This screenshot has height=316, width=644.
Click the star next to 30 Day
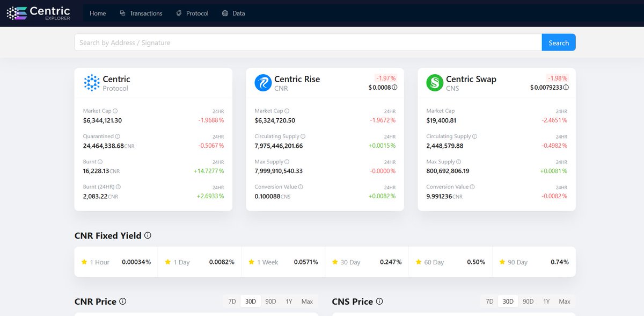(x=335, y=262)
